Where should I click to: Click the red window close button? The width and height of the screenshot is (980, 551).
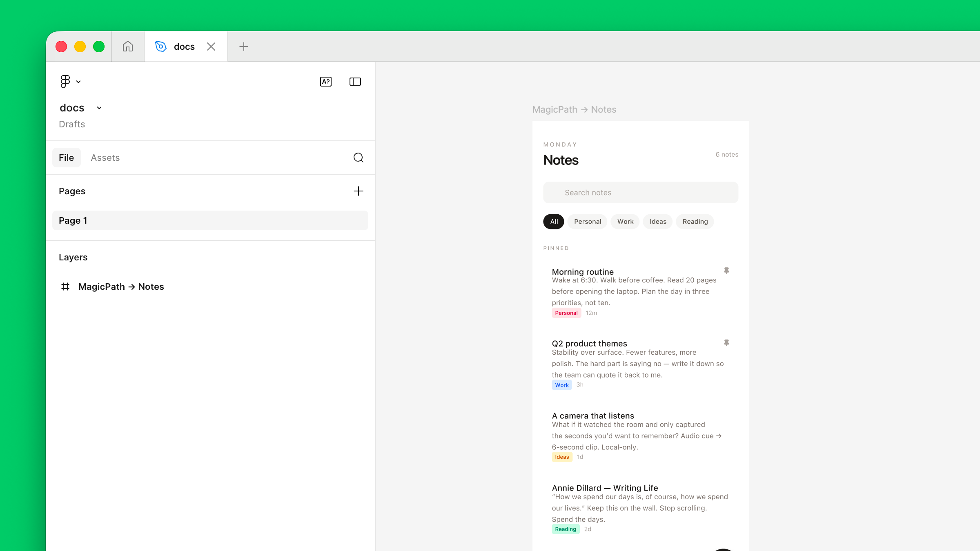tap(61, 47)
